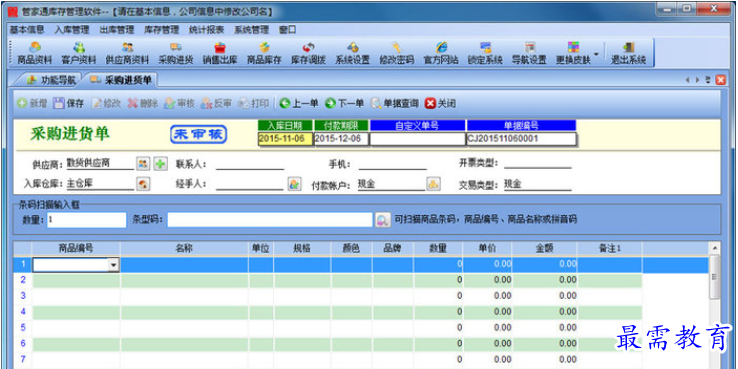
Task: Click the 条型码 input box
Action: [x=270, y=220]
